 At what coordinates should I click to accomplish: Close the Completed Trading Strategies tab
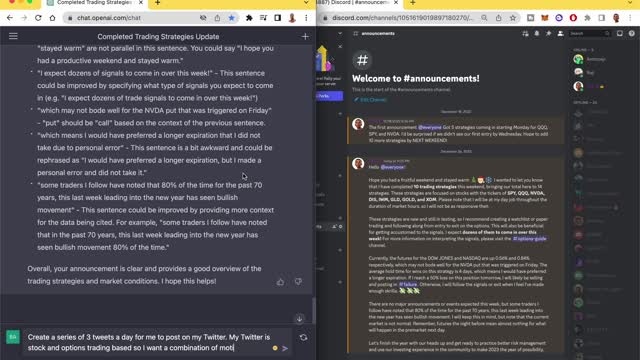[141, 3]
